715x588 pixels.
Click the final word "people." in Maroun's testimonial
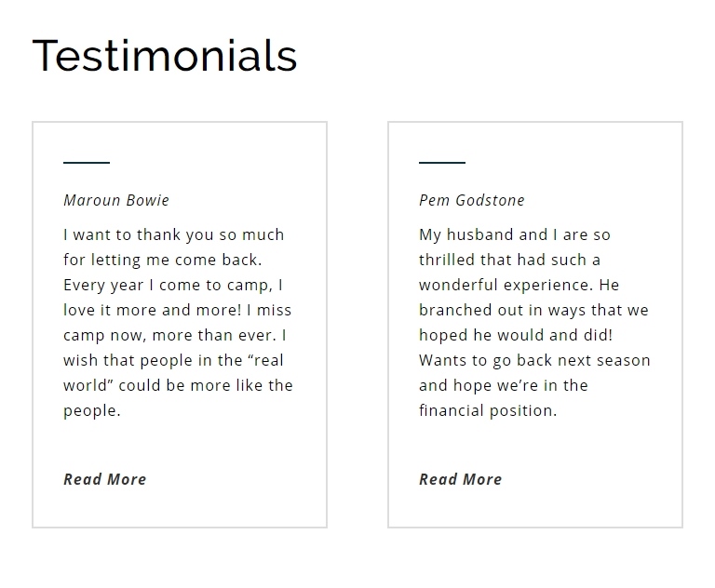click(92, 410)
